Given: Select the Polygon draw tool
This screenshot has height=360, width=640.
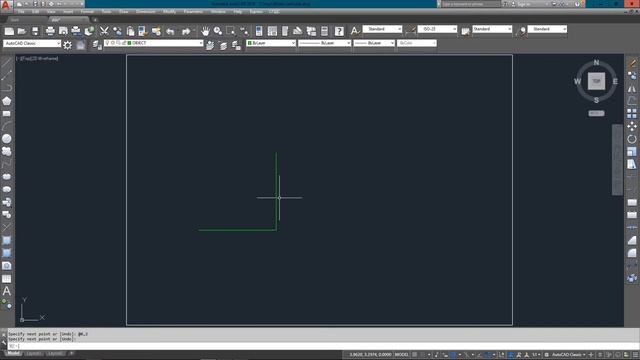Looking at the screenshot, I should 7,101.
